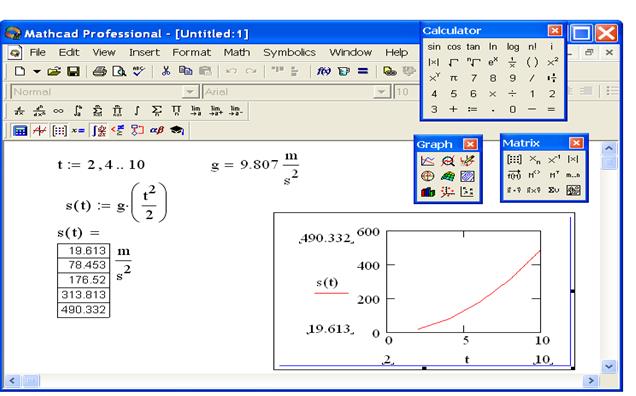Click the Subscript Xn icon in Matrix palette
This screenshot has width=636, height=396.
coord(534,159)
